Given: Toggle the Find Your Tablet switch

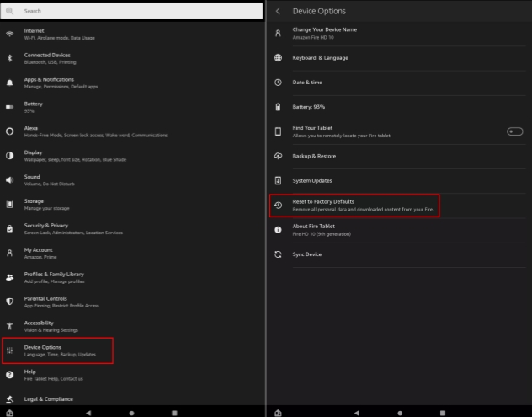Looking at the screenshot, I should pos(514,131).
